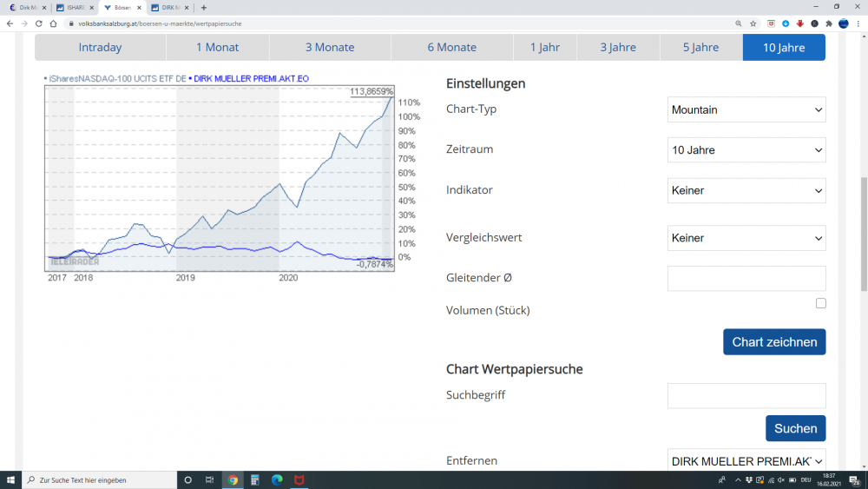Image resolution: width=868 pixels, height=489 pixels.
Task: Click the Chart zeichnen button
Action: (774, 342)
